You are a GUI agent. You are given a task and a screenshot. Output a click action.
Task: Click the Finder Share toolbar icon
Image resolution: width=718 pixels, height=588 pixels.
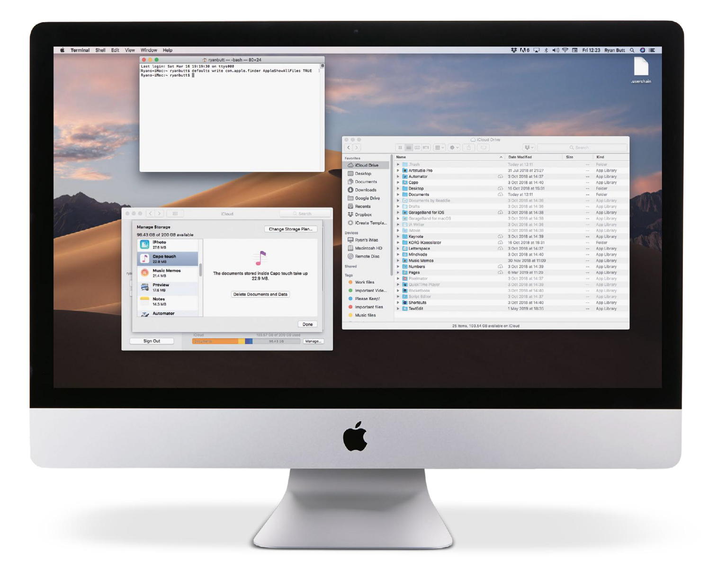[x=469, y=148]
